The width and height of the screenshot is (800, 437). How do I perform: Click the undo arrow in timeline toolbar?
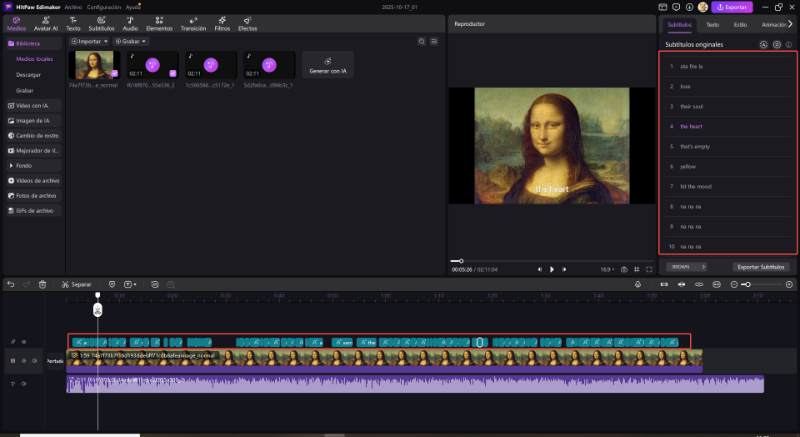(x=11, y=284)
